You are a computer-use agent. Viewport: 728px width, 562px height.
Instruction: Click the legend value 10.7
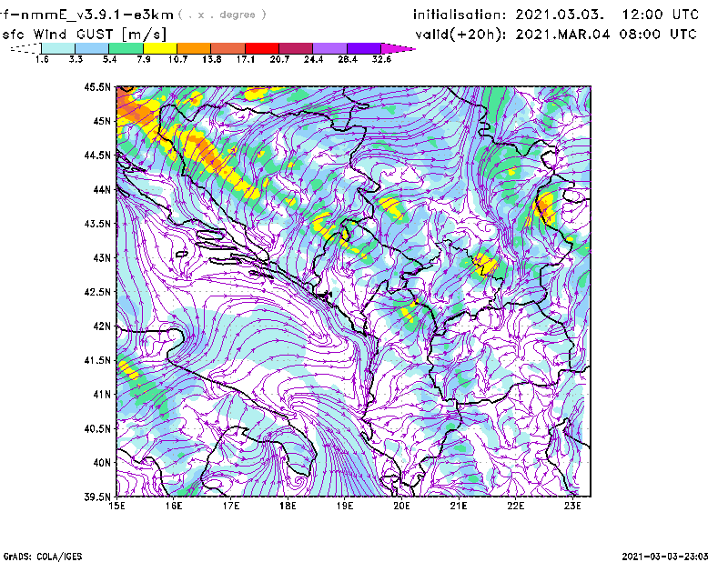[x=177, y=59]
